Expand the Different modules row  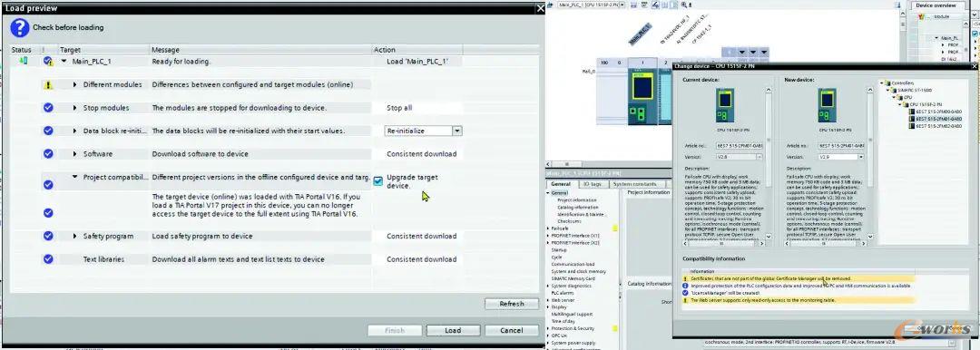75,84
